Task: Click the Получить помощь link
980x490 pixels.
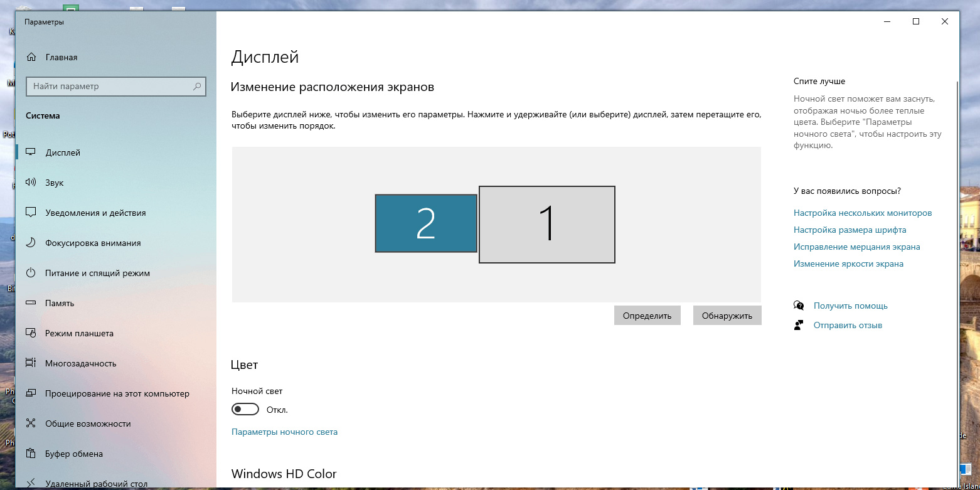Action: pos(850,306)
